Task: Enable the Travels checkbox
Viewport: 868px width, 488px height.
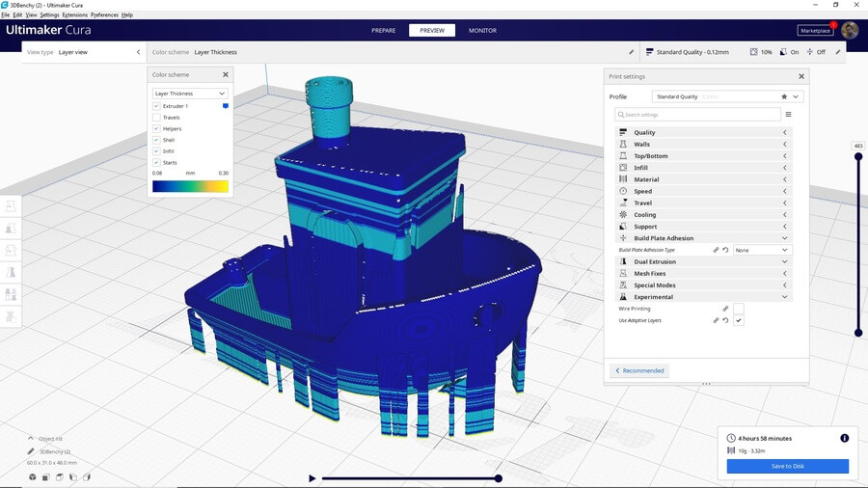Action: (156, 118)
